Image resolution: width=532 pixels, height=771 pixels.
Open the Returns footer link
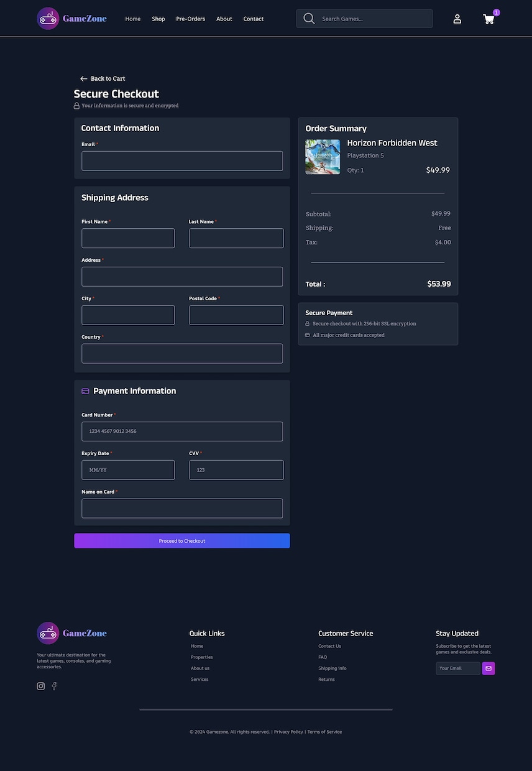coord(326,680)
